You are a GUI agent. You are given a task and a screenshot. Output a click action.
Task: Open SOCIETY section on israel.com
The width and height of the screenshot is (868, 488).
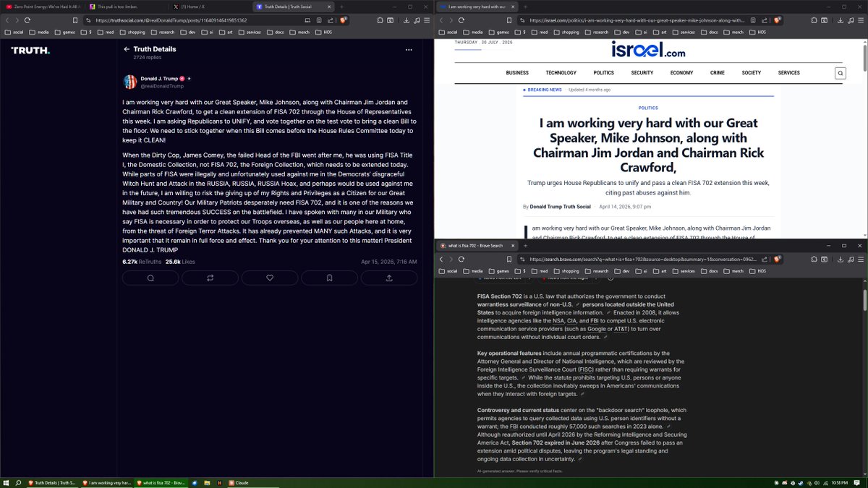(751, 73)
